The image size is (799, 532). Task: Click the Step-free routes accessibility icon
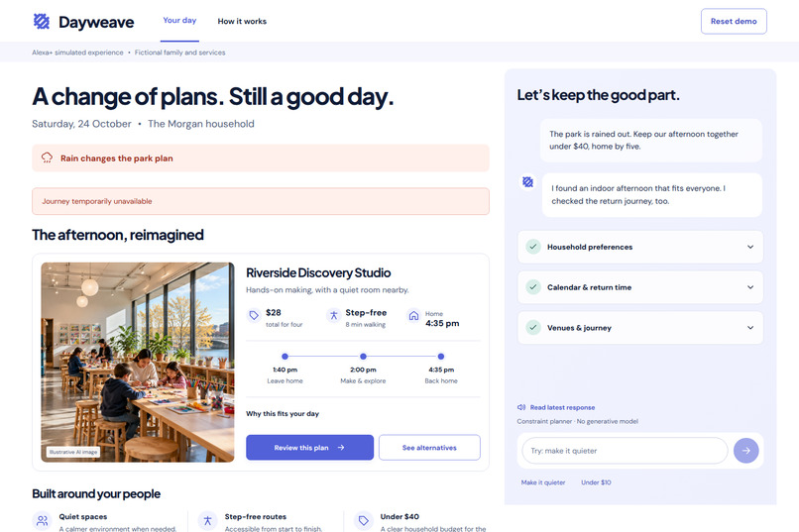(207, 520)
